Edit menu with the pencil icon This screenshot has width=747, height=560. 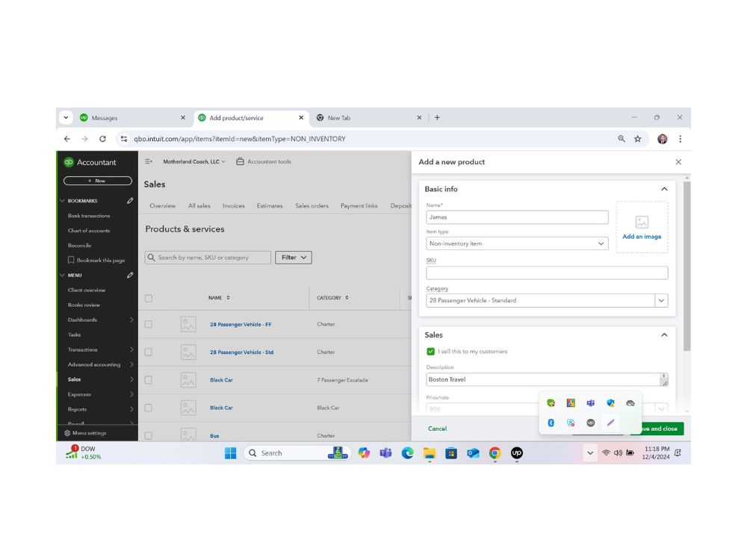point(130,276)
